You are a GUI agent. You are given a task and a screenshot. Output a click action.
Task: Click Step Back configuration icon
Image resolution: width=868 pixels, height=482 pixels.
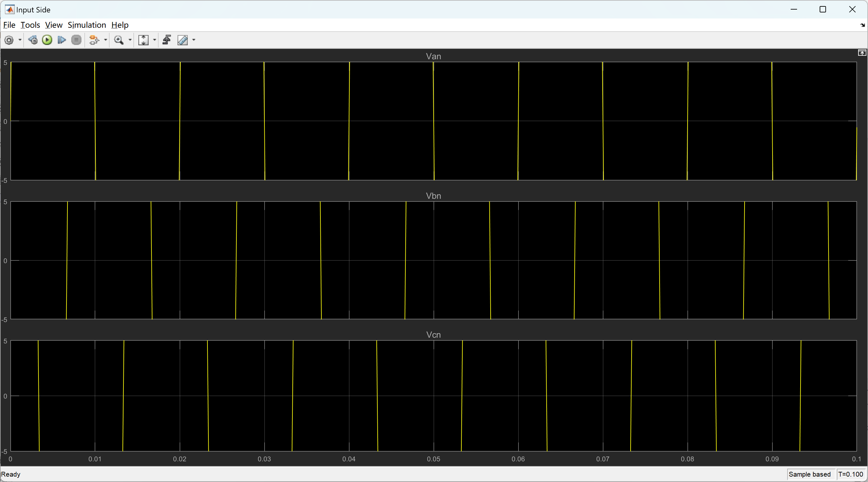point(33,40)
